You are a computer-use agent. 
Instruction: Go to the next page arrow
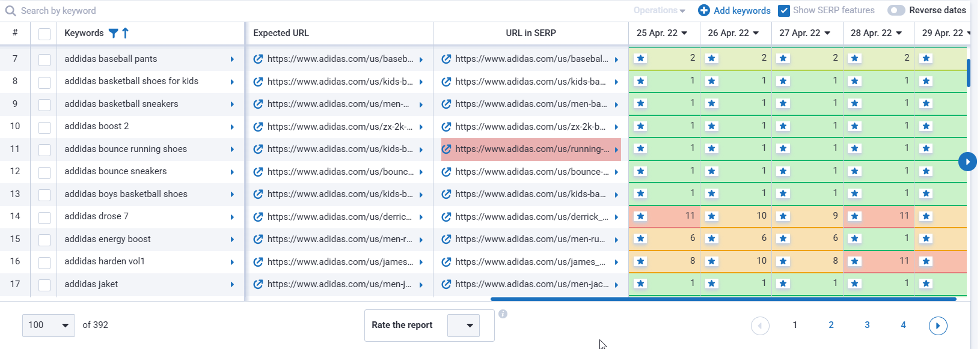937,326
